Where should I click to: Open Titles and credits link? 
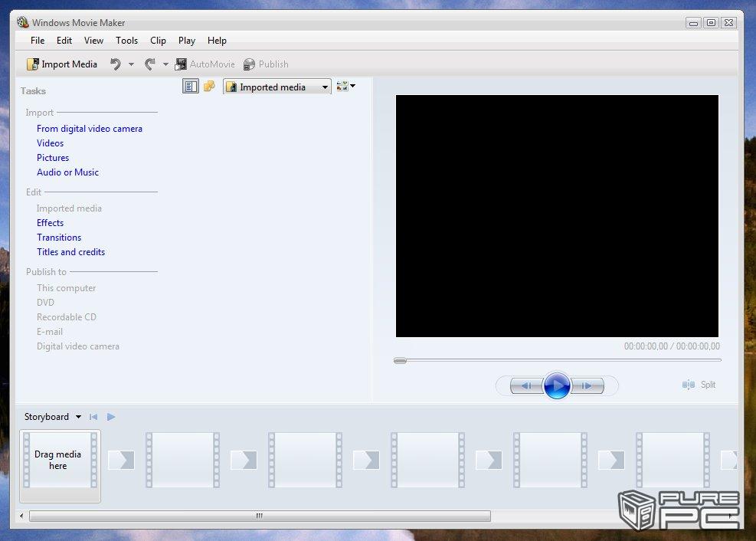pos(71,251)
